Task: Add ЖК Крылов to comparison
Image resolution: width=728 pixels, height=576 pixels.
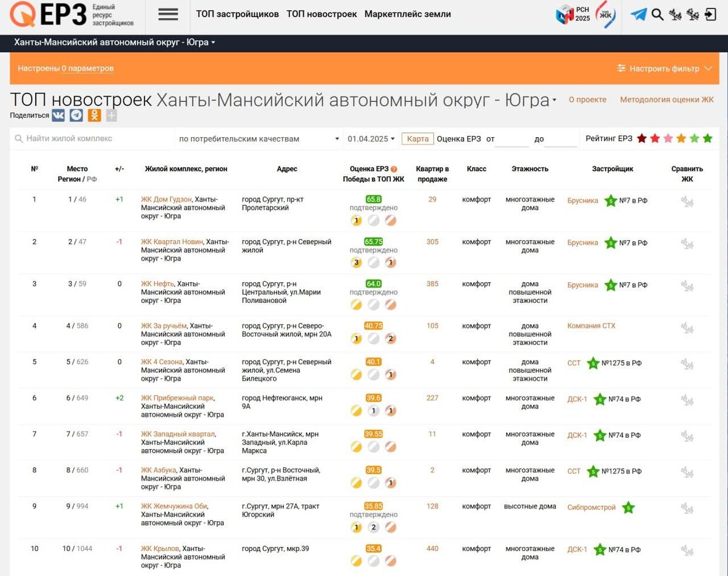Action: coord(687,551)
